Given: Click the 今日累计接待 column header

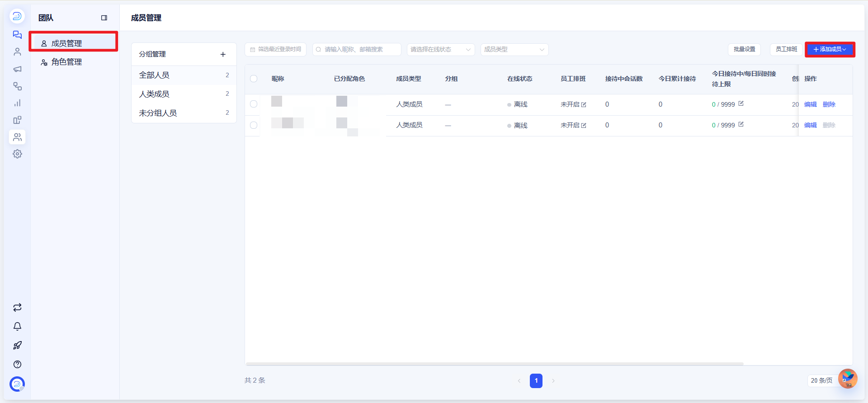Looking at the screenshot, I should pyautogui.click(x=677, y=79).
